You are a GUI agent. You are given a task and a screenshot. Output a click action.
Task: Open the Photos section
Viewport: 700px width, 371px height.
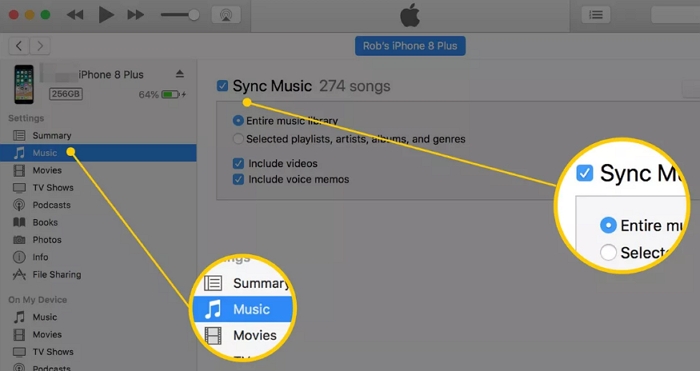pos(98,240)
